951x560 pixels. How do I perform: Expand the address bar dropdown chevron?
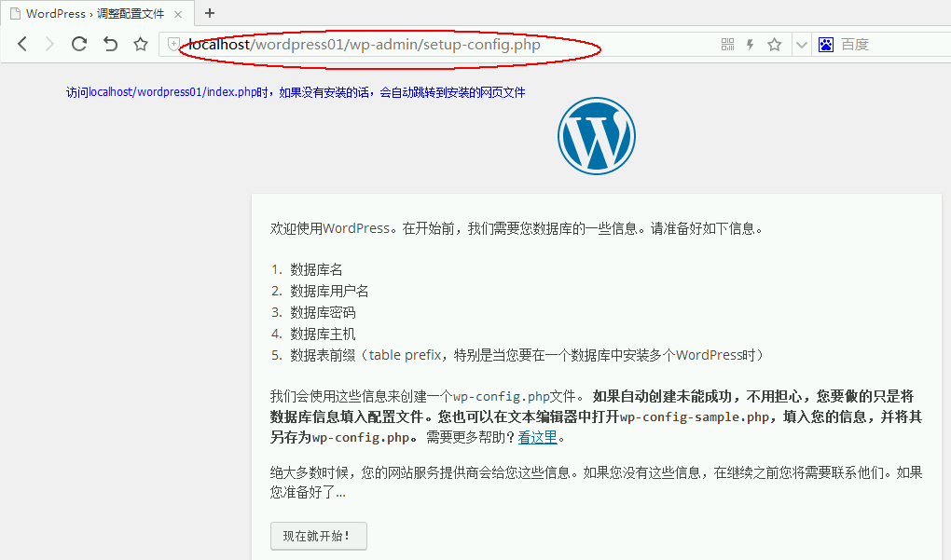tap(802, 45)
